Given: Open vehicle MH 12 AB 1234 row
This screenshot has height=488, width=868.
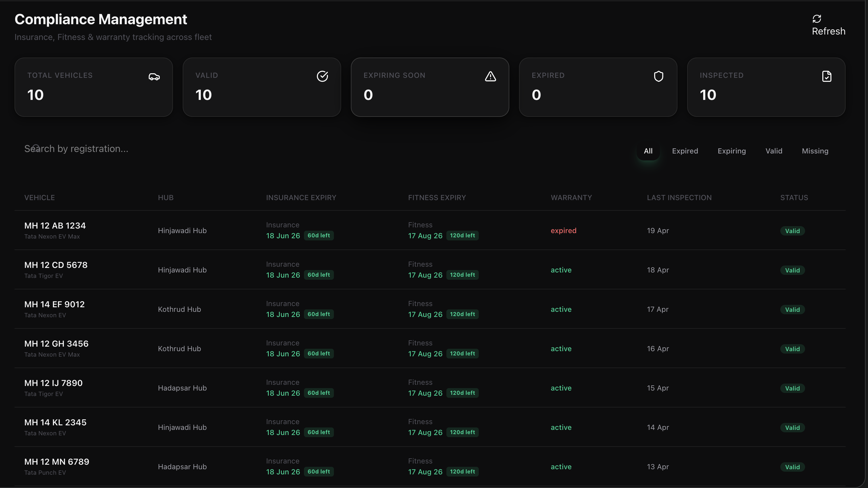Looking at the screenshot, I should tap(55, 226).
